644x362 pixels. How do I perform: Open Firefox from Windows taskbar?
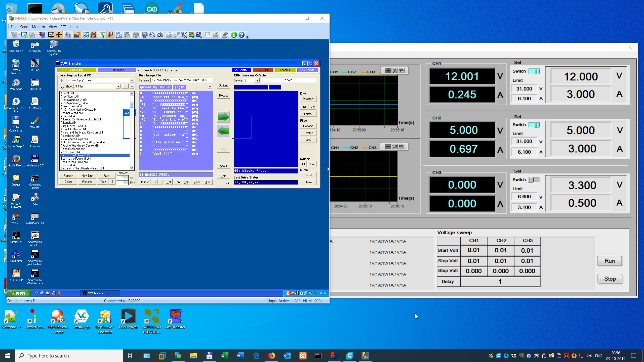click(x=271, y=356)
